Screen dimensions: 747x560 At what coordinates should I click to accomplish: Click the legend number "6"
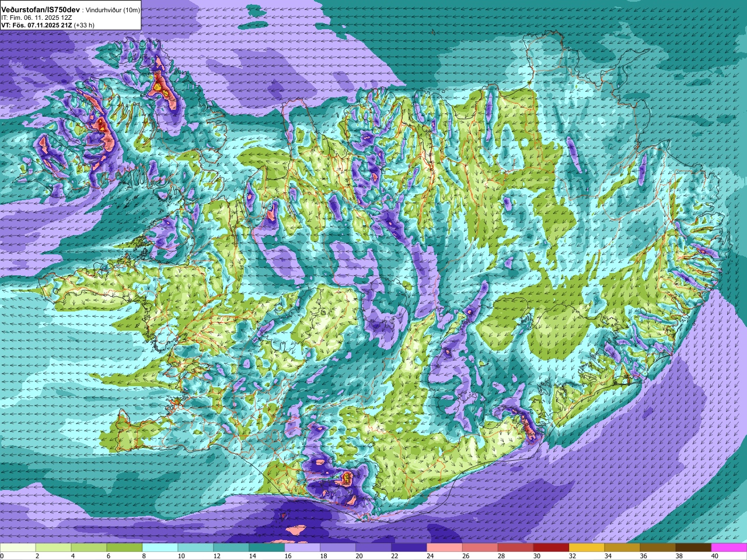tap(107, 556)
